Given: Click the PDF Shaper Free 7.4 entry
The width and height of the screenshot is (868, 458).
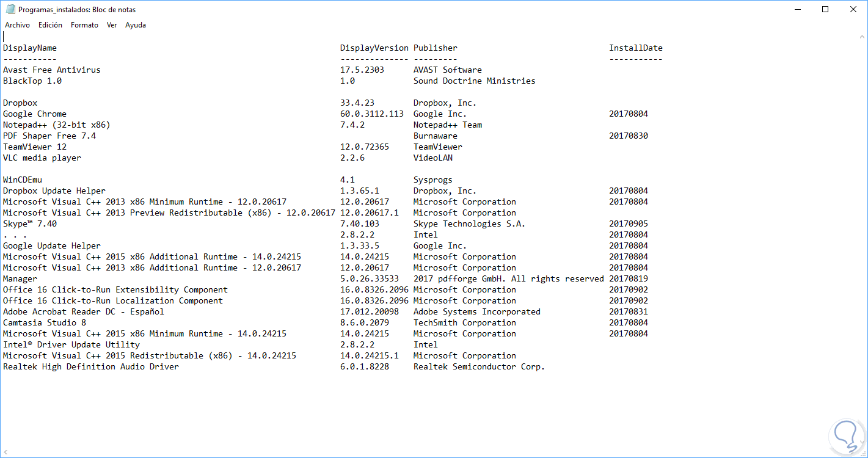Looking at the screenshot, I should [x=49, y=136].
